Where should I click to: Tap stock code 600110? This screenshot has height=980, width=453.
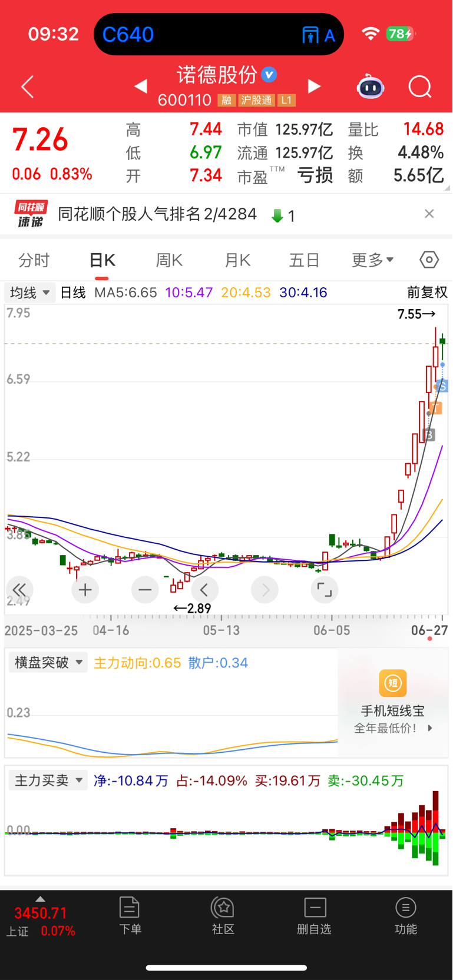pos(184,100)
